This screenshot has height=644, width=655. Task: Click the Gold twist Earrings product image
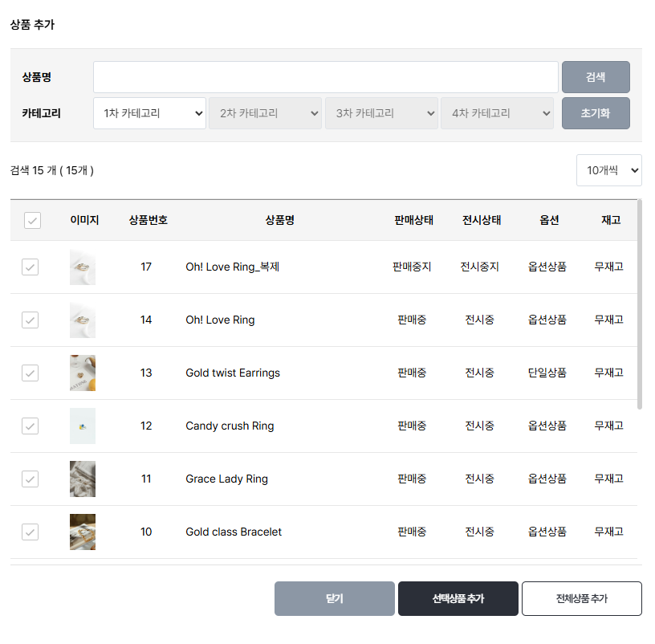coord(83,373)
